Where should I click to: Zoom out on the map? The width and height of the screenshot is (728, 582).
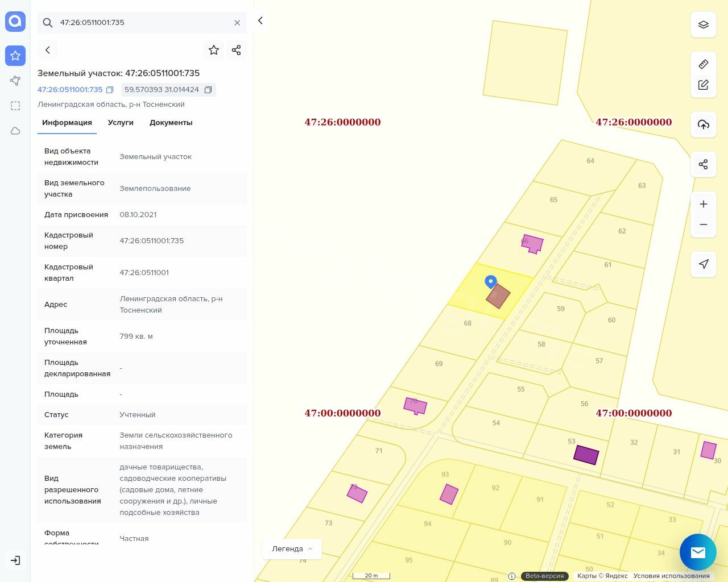[x=703, y=225]
